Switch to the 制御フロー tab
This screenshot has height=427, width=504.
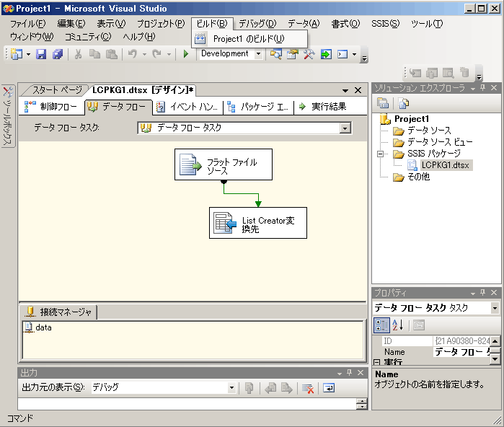click(x=51, y=107)
